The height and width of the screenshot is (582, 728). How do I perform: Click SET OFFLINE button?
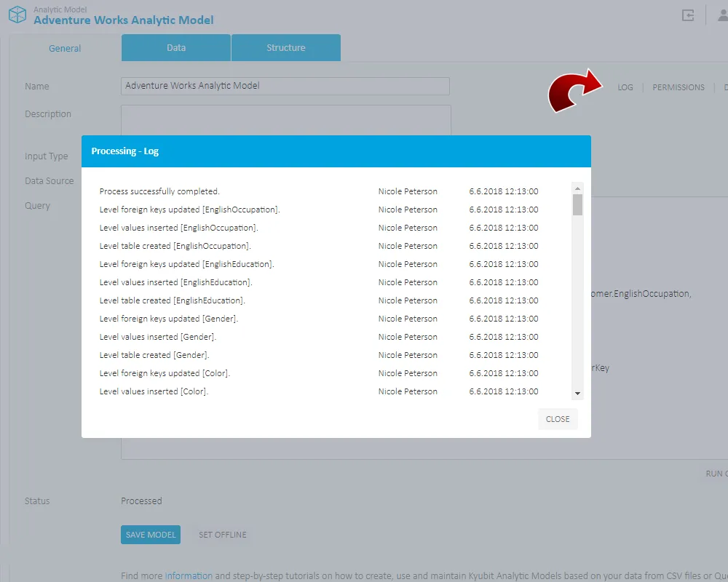coord(222,535)
